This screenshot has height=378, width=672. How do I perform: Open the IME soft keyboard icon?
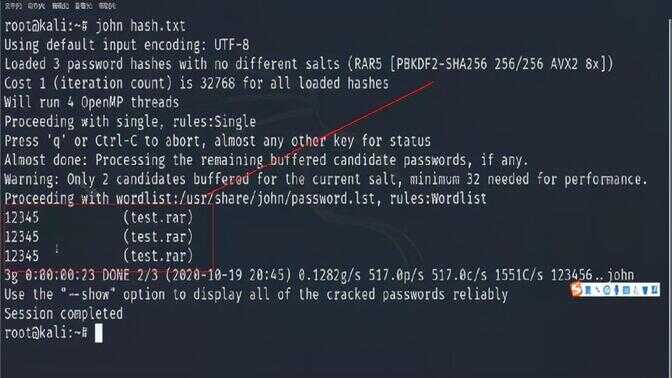coord(626,290)
